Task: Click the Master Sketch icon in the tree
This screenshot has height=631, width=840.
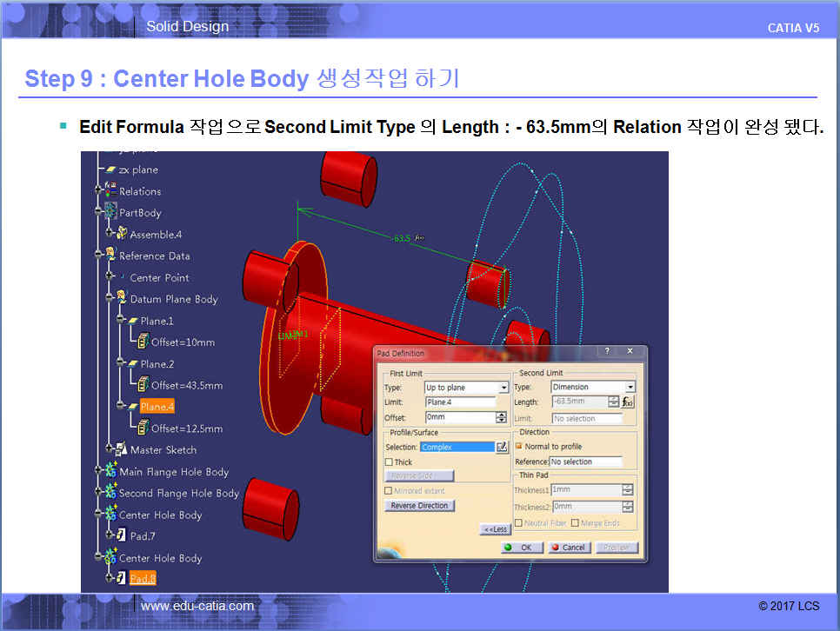Action: click(121, 449)
